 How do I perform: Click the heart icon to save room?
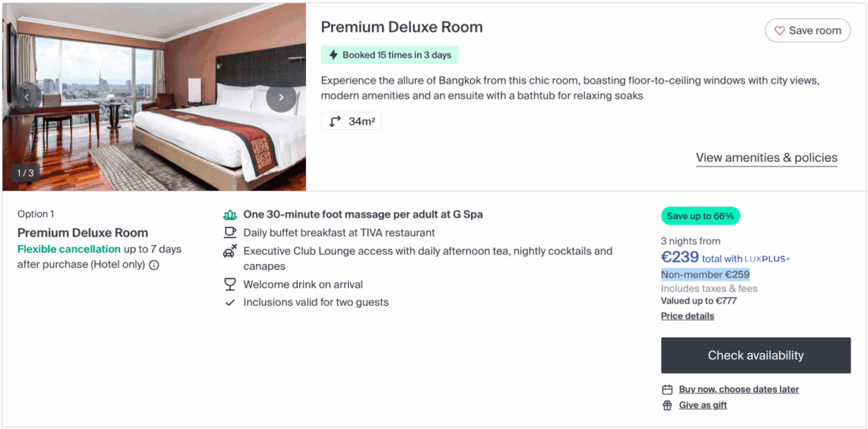coord(780,31)
